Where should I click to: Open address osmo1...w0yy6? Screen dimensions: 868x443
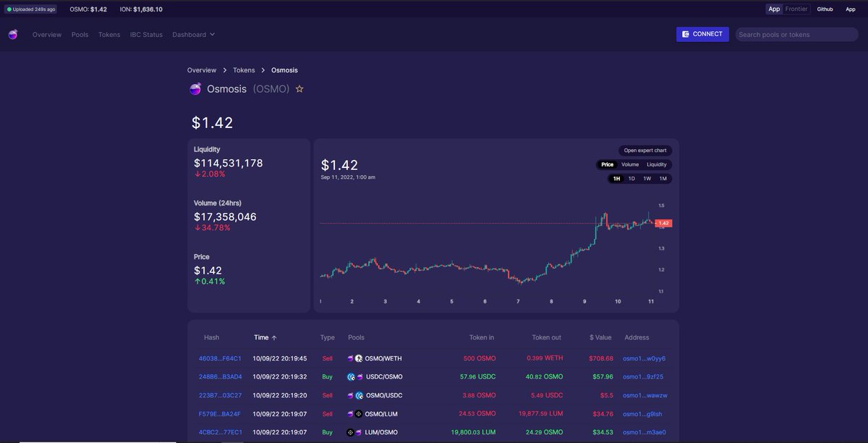pos(644,358)
